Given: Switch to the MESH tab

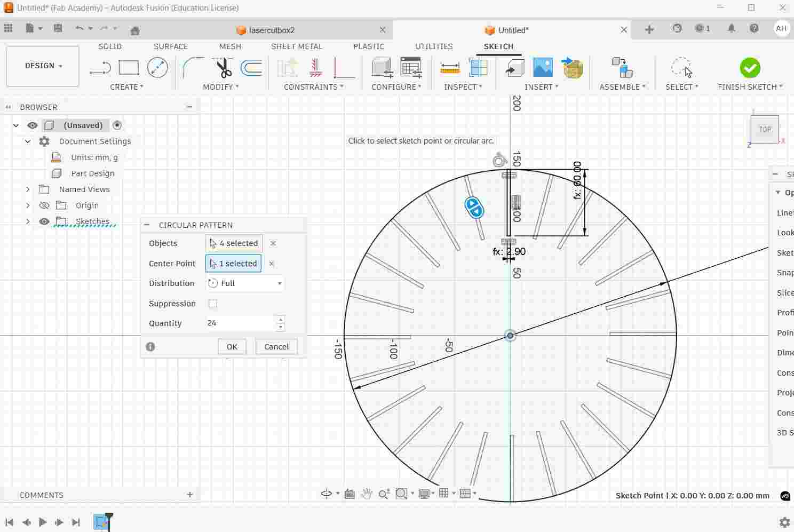Looking at the screenshot, I should [231, 46].
